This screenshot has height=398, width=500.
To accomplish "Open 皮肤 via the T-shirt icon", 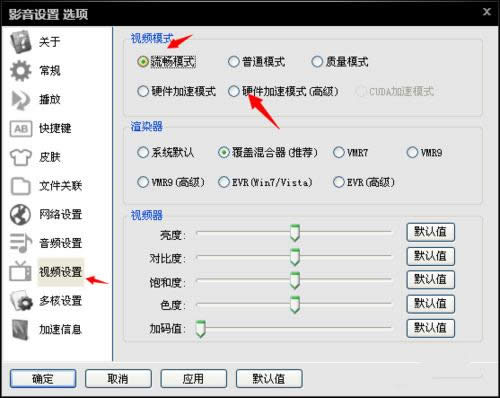I will pyautogui.click(x=21, y=157).
